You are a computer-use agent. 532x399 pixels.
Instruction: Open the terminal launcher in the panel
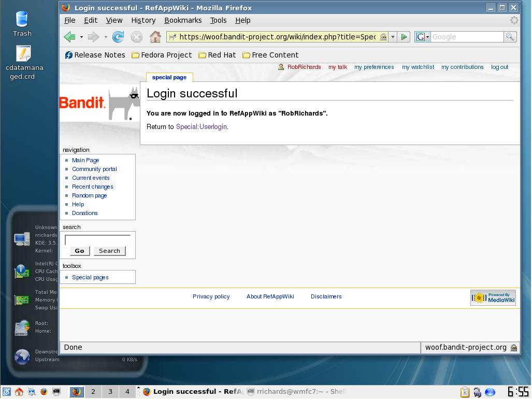point(56,392)
